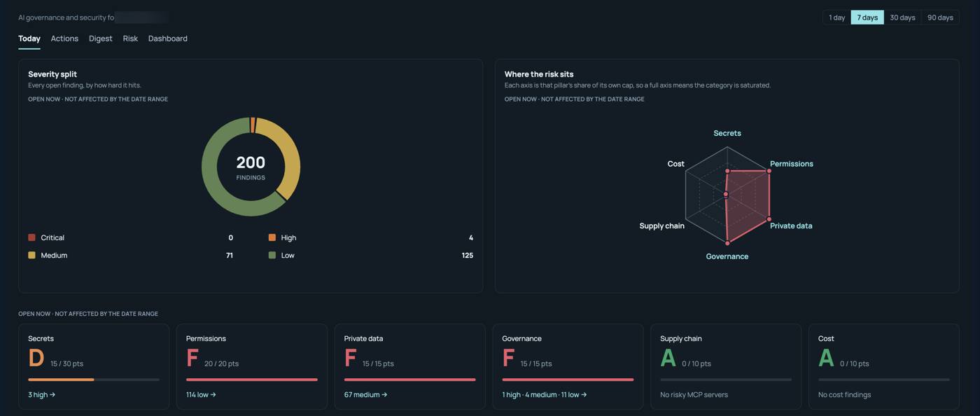Click the Secrets grade D letter
This screenshot has width=980, height=416.
click(36, 359)
